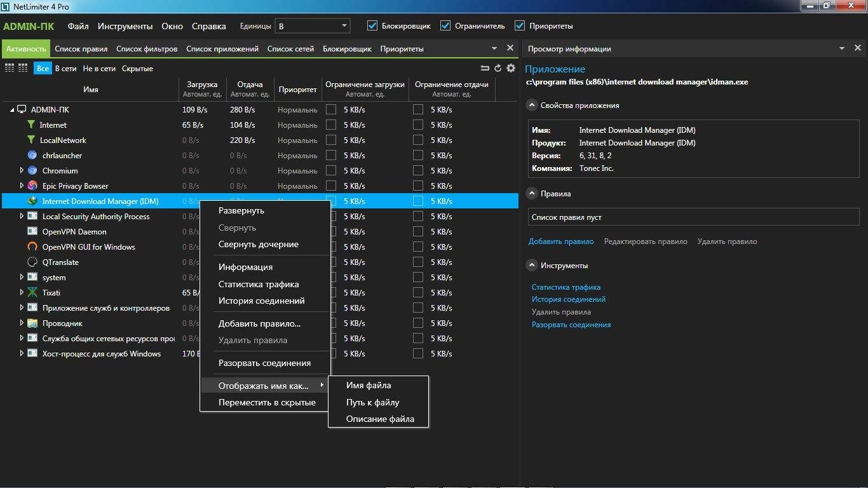Viewport: 868px width, 488px height.
Task: Sort by the Загрузка column header
Action: (202, 89)
